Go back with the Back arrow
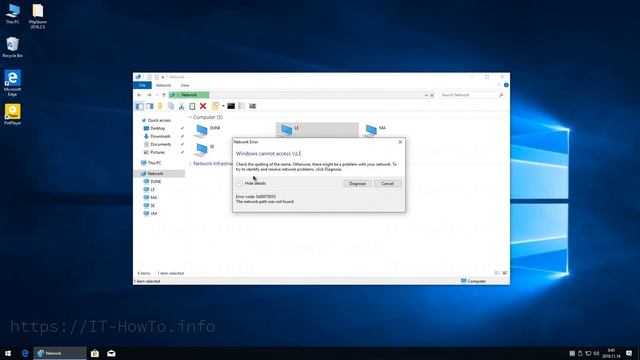 [x=140, y=95]
